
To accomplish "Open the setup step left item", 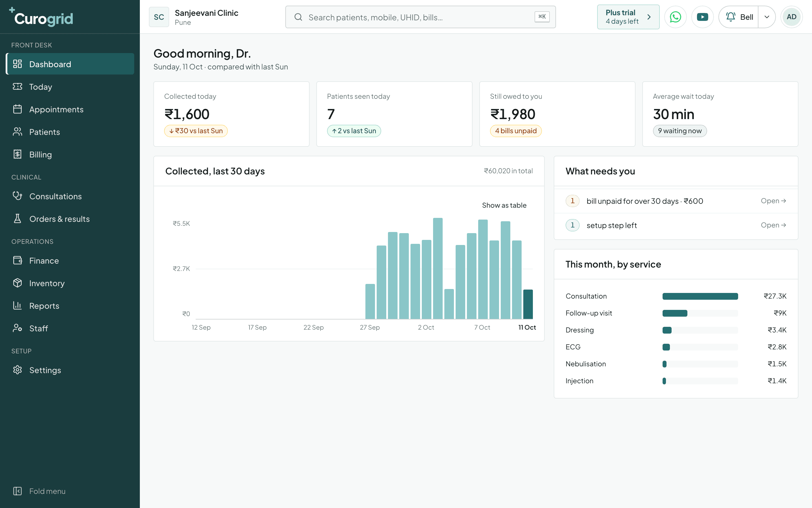I will [676, 225].
